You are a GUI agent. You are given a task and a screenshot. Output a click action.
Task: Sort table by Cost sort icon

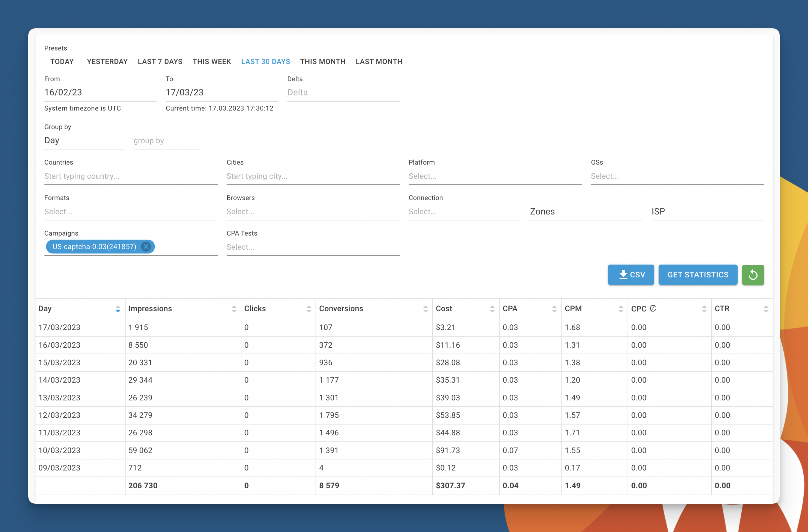[x=492, y=309]
